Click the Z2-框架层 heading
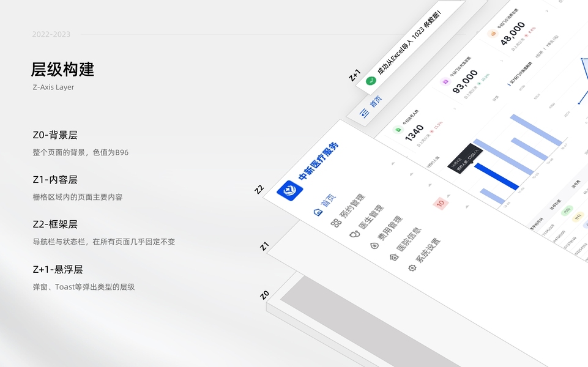588x367 pixels. coord(55,224)
